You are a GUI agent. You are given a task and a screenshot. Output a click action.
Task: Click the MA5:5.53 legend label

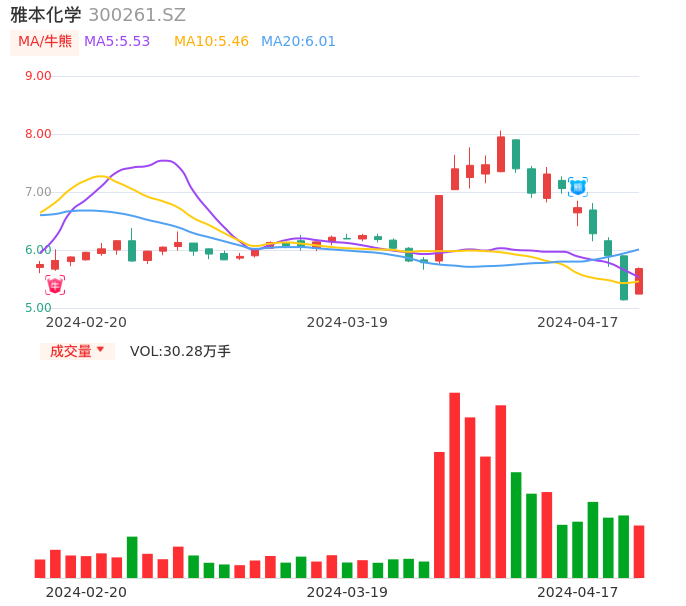click(x=117, y=42)
